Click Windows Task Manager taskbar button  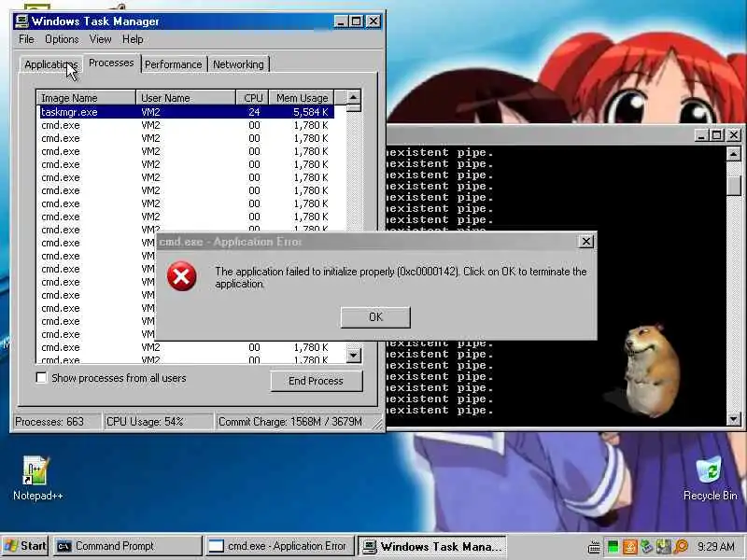[431, 546]
